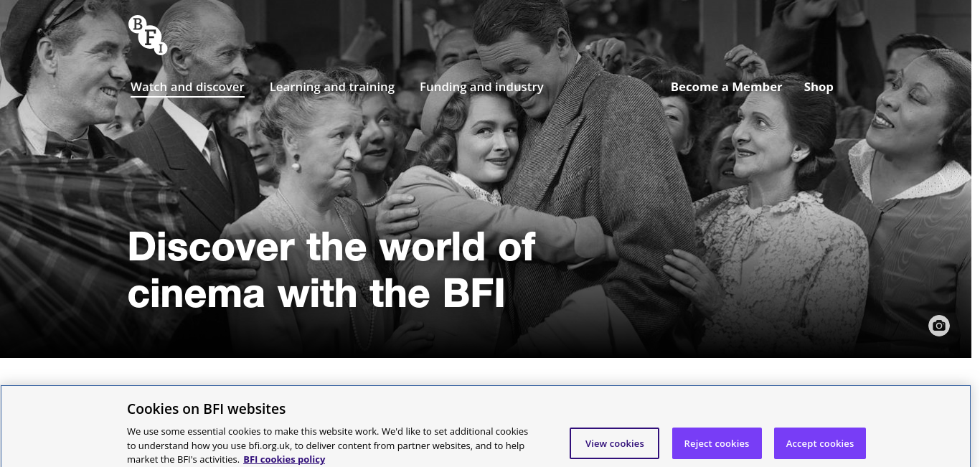This screenshot has width=980, height=467.
Task: Go to Become a Member page
Action: [x=726, y=87]
